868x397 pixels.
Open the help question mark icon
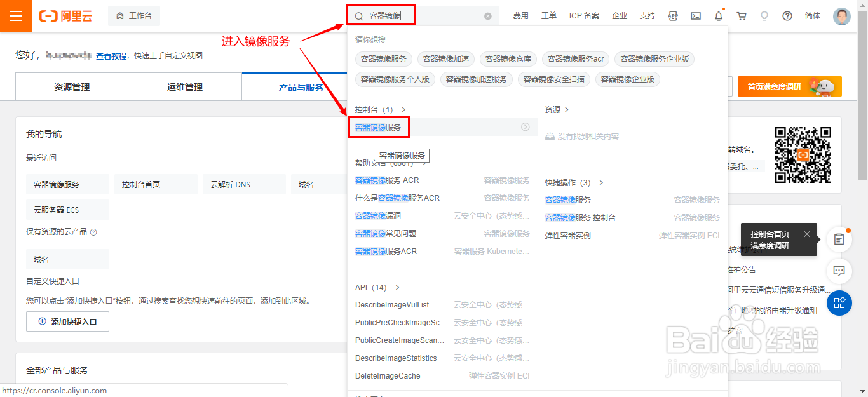point(787,16)
